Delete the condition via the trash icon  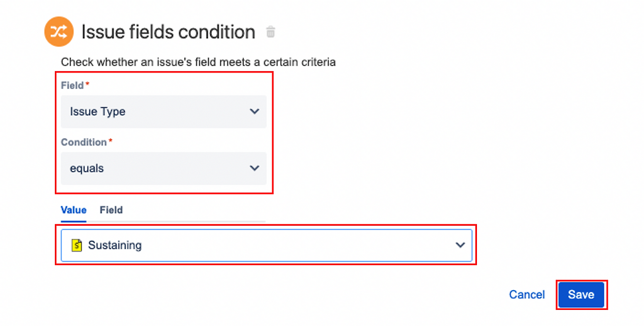coord(271,32)
